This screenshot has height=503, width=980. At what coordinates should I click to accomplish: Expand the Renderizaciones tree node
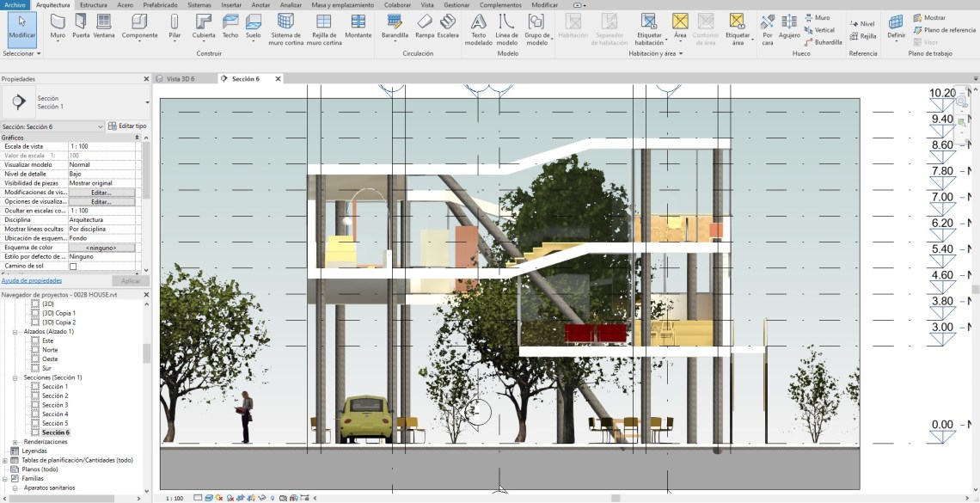(15, 442)
